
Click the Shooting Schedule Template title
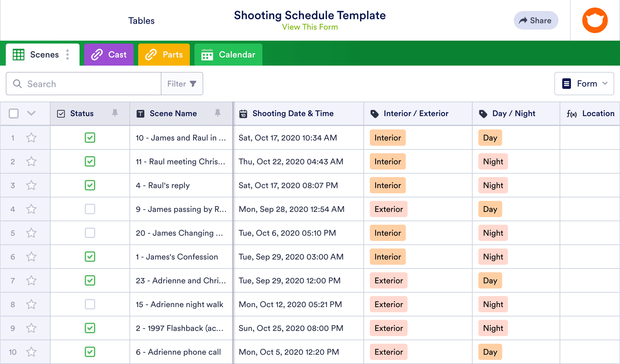310,15
